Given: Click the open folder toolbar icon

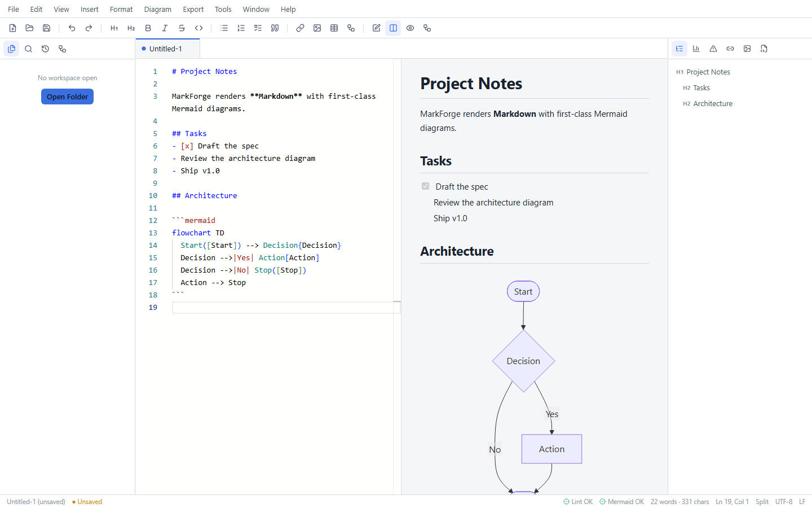Looking at the screenshot, I should pos(30,28).
